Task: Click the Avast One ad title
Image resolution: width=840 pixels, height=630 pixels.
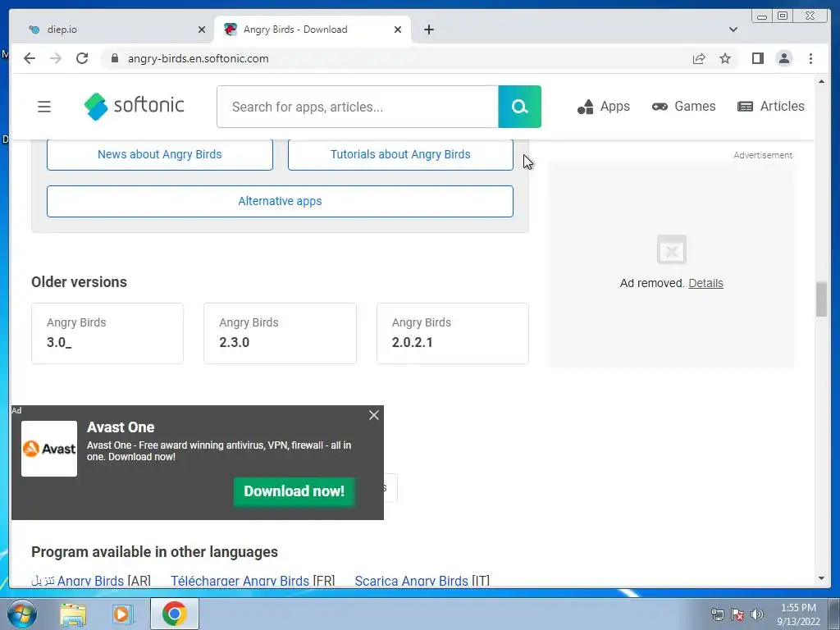Action: (x=121, y=427)
